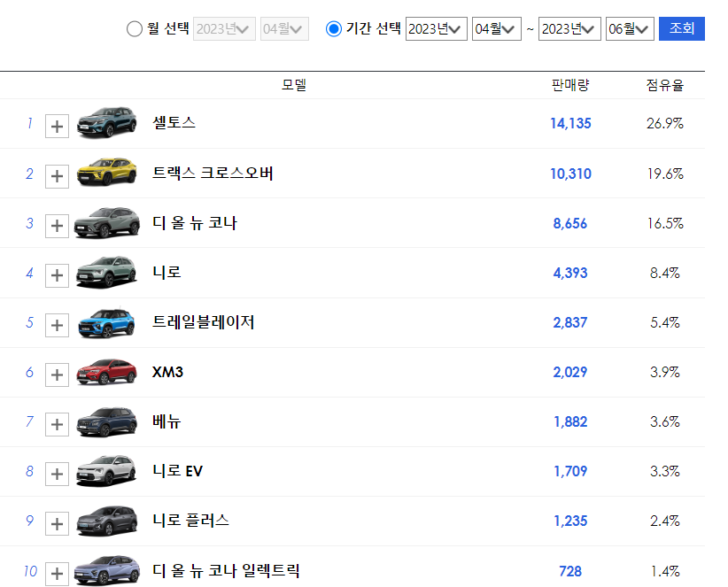728x587 pixels.
Task: Click the 1.4% share value
Action: [665, 571]
